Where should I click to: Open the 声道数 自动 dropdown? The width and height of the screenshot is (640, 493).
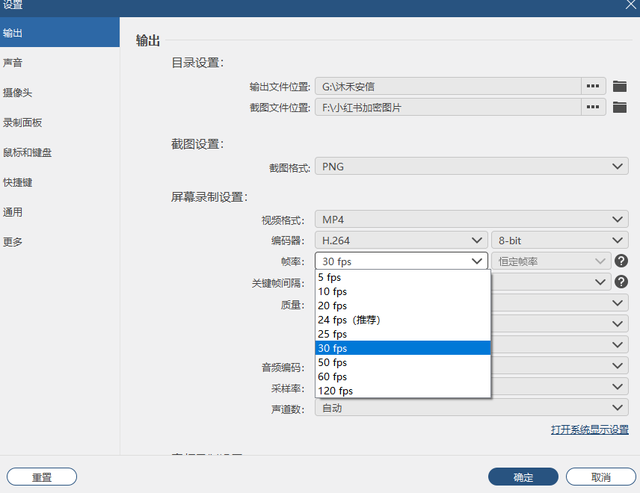coord(471,407)
